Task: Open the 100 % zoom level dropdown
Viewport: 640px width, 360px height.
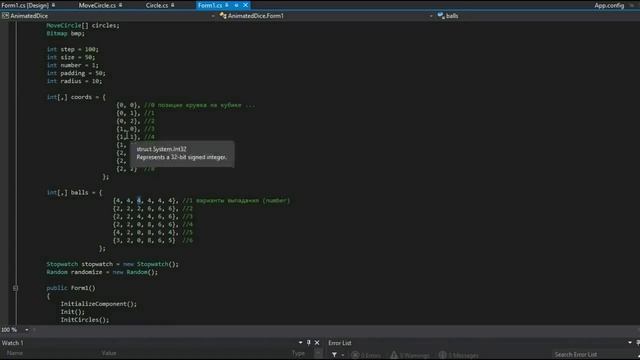Action: click(27, 330)
